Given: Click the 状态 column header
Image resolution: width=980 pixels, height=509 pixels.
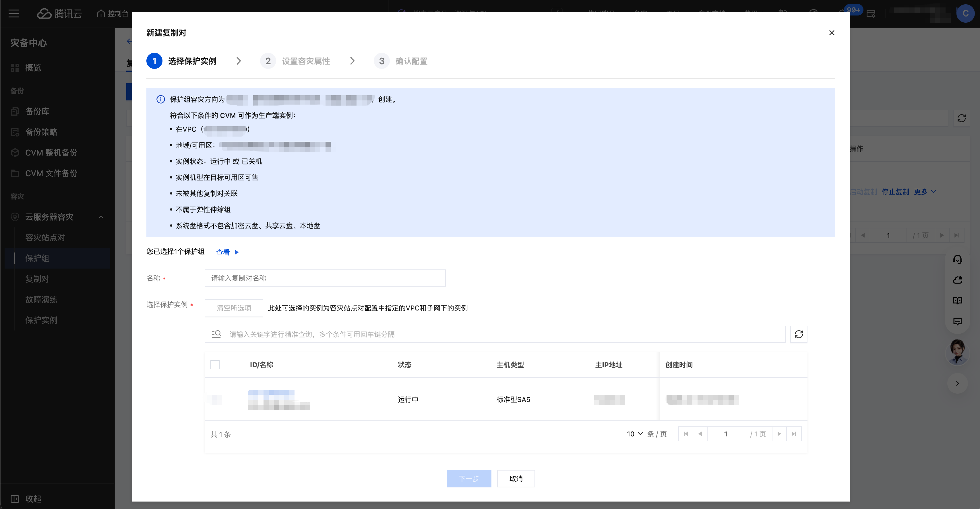Looking at the screenshot, I should (405, 365).
